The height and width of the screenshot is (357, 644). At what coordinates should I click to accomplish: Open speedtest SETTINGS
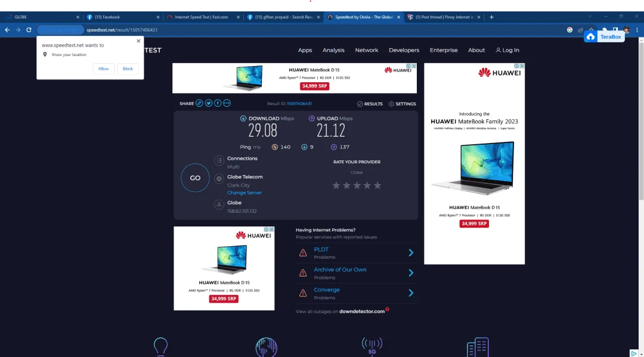click(x=402, y=104)
